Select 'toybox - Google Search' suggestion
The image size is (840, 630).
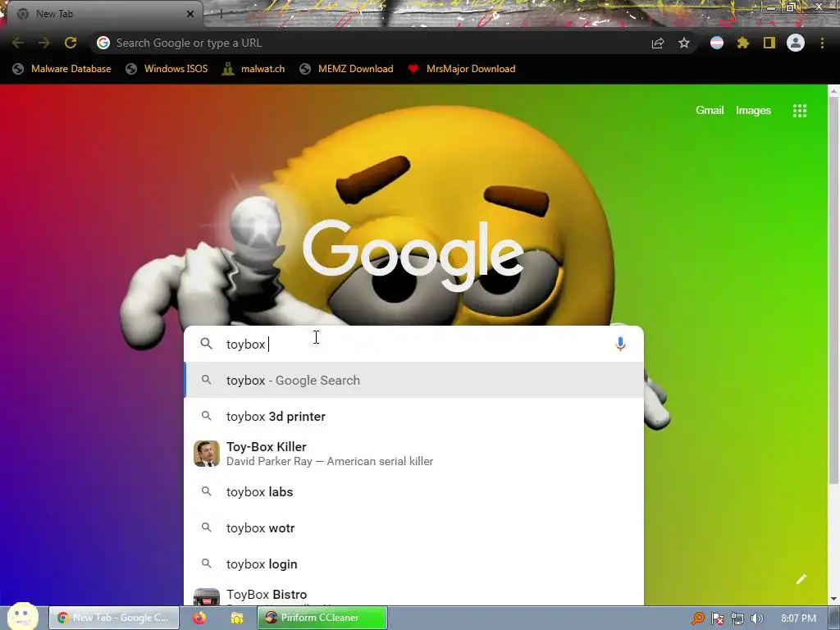(x=413, y=381)
